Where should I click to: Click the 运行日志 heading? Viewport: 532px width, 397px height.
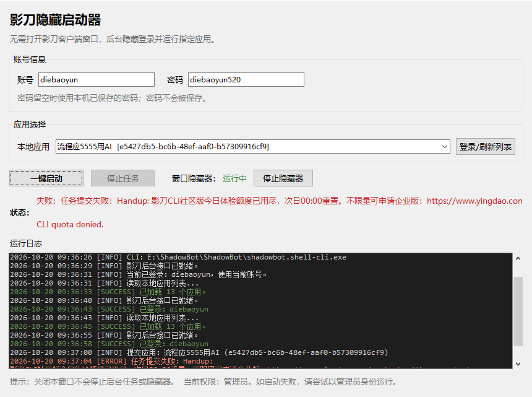[x=26, y=243]
